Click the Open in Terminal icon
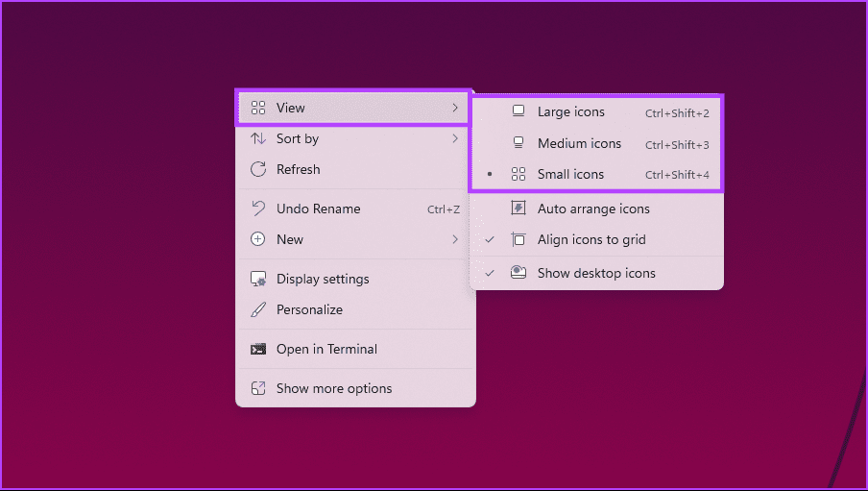 coord(258,349)
